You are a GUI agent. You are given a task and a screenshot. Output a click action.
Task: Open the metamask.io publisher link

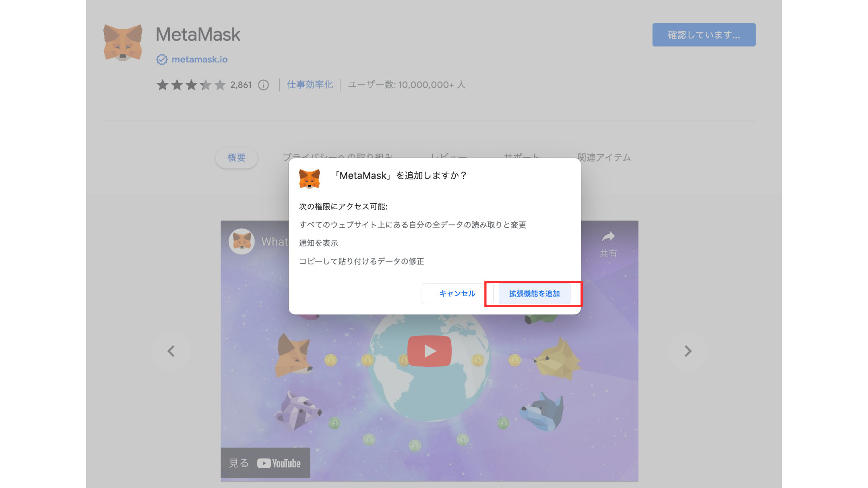[200, 59]
